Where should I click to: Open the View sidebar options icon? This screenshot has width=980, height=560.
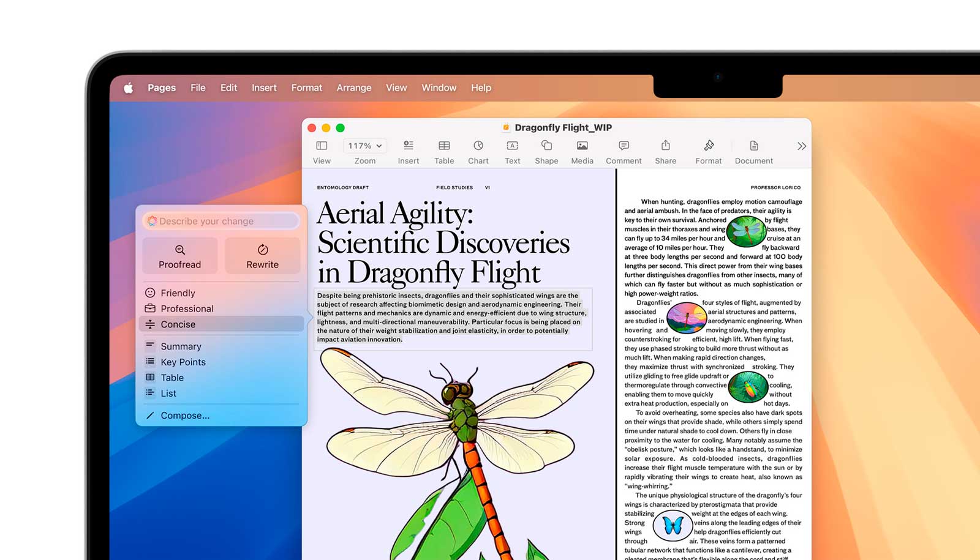coord(322,146)
